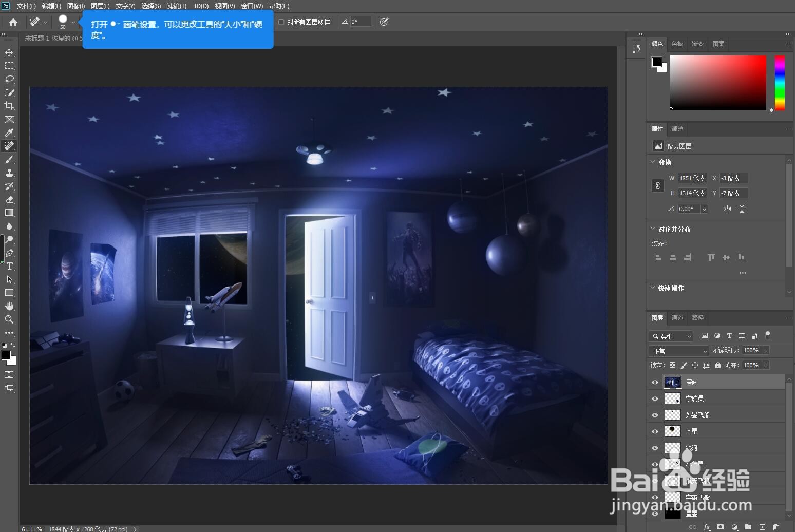
Task: Select the Brush tool
Action: tap(9, 159)
